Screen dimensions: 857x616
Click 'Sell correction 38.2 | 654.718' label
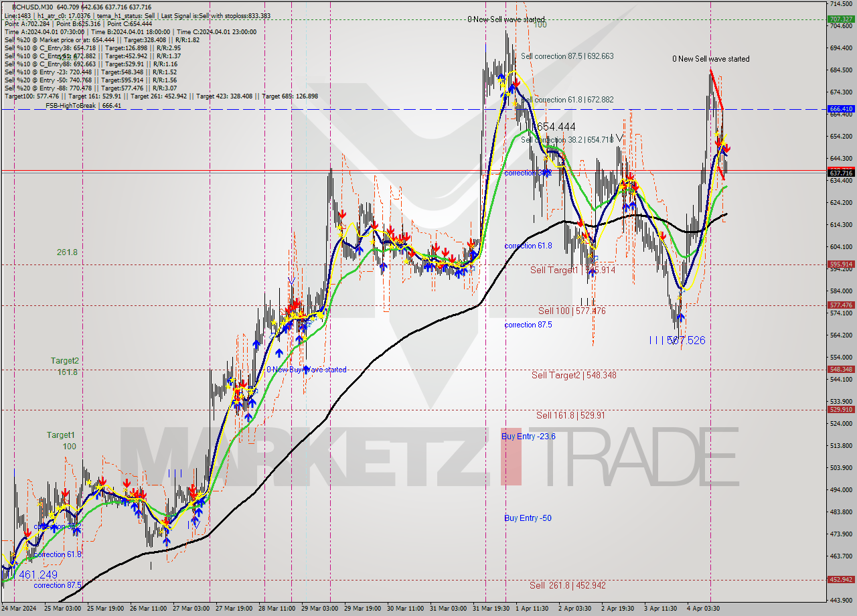(x=566, y=140)
